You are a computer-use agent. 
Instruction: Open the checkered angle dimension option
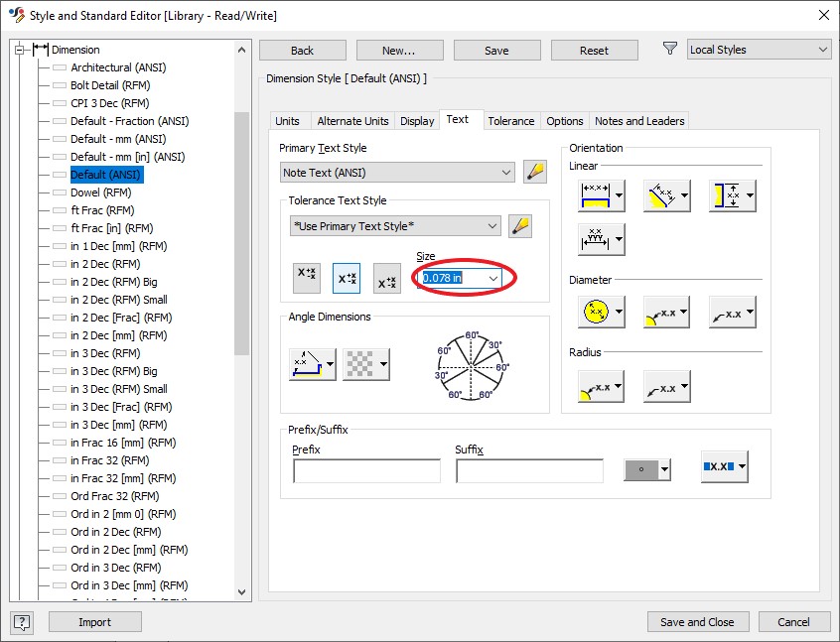pos(366,364)
